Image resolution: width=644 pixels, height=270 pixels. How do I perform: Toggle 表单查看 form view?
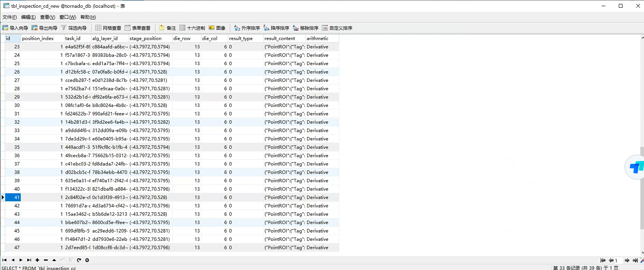point(138,28)
